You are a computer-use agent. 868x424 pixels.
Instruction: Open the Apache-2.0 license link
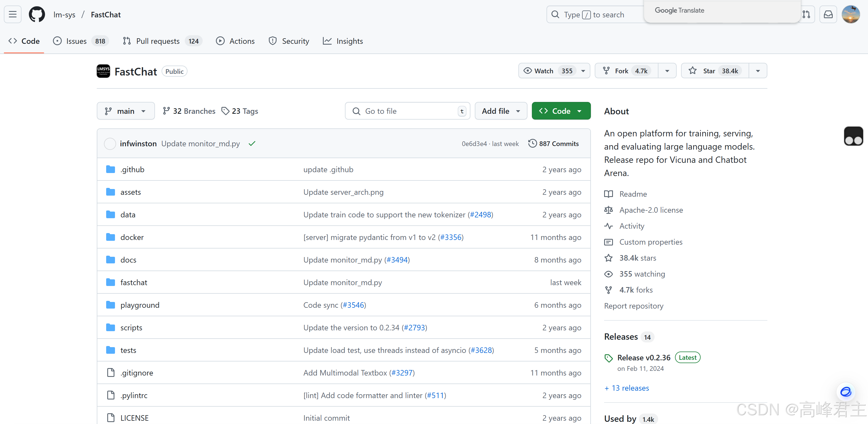(651, 210)
